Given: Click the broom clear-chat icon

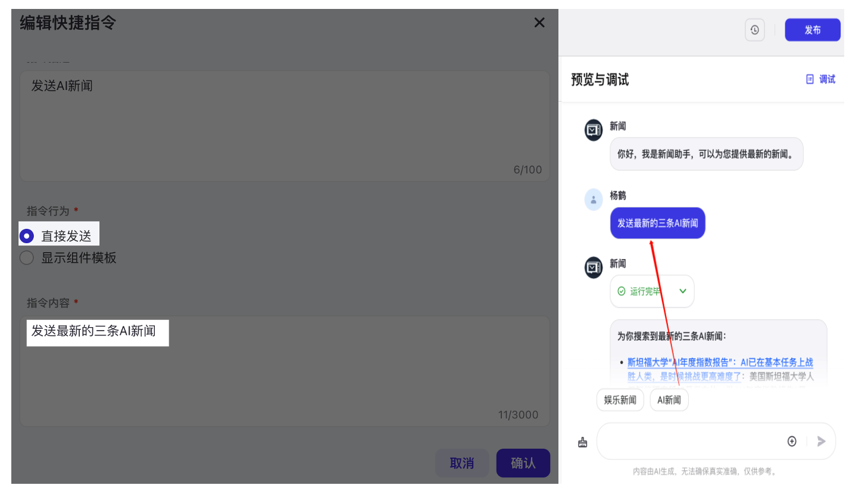Looking at the screenshot, I should pos(583,442).
